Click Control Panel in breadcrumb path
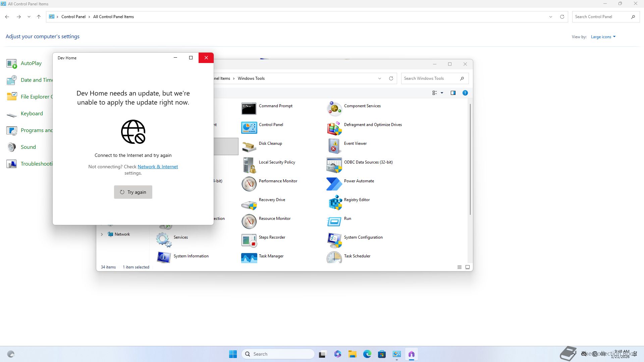644x362 pixels. (73, 17)
